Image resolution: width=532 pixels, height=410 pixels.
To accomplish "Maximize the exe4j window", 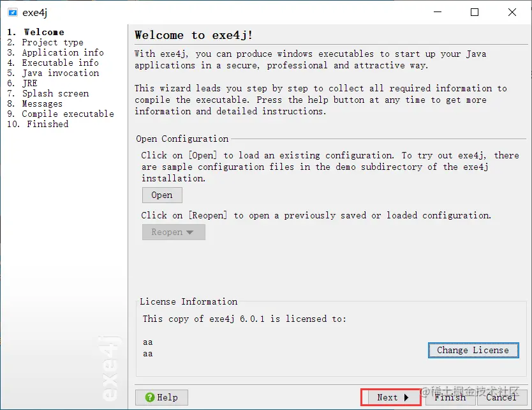I will [475, 12].
